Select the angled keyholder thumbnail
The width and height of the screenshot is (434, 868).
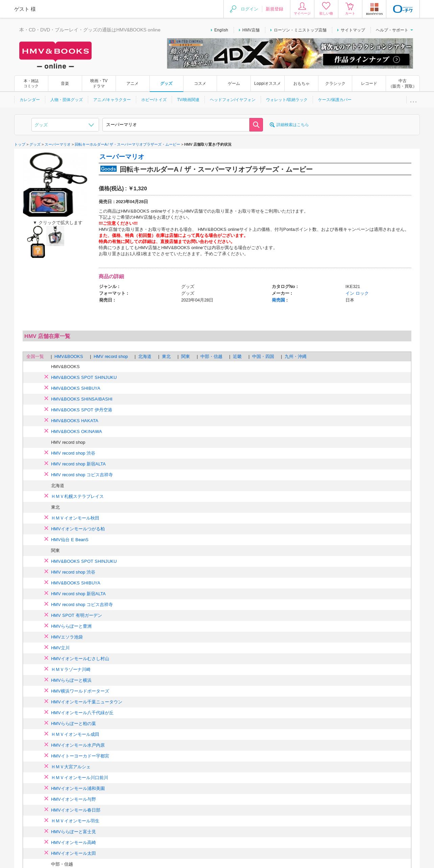point(55,236)
